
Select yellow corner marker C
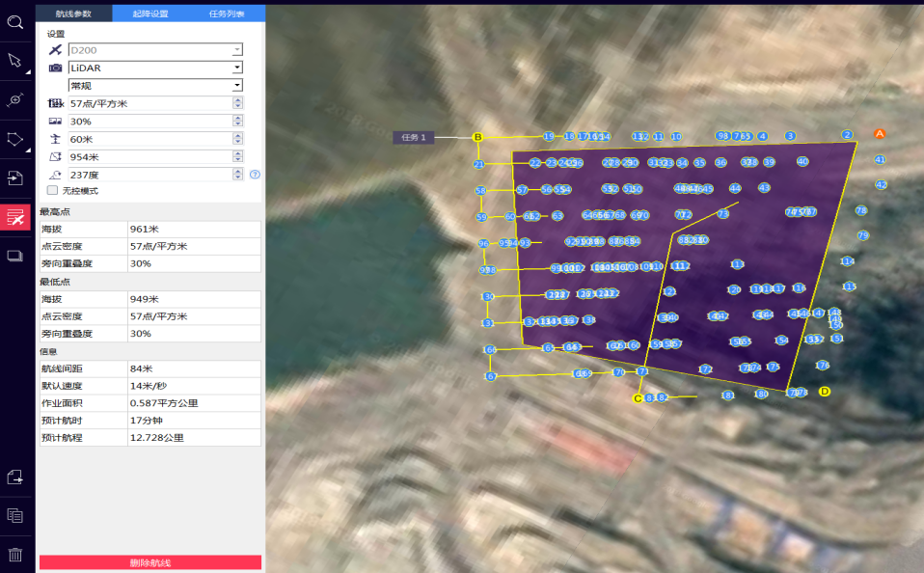click(637, 398)
